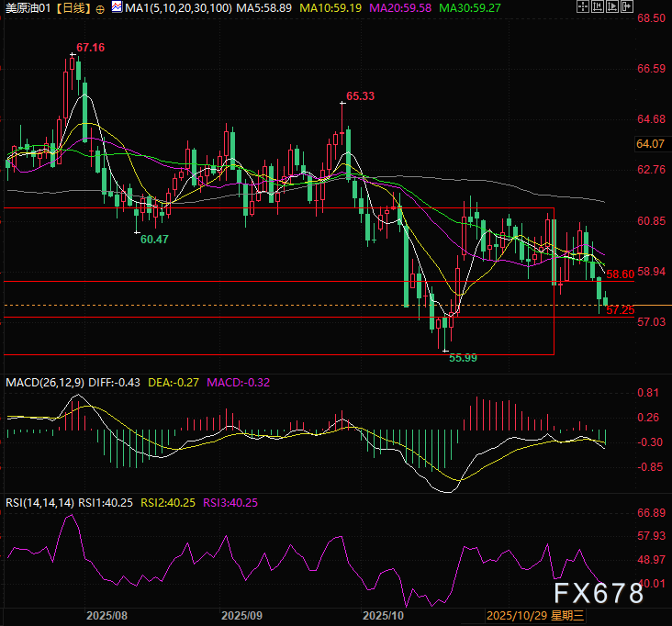Click the 58.60 red support line label
This screenshot has width=672, height=626.
[621, 274]
